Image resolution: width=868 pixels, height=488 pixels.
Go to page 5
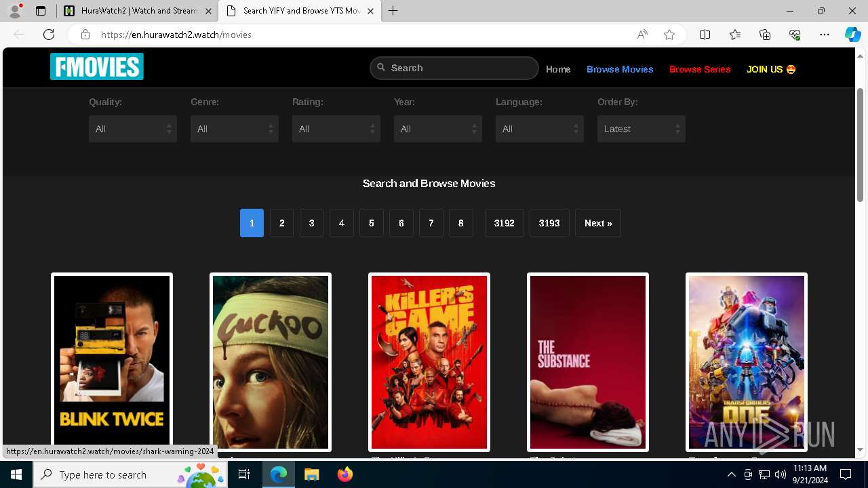pyautogui.click(x=372, y=223)
